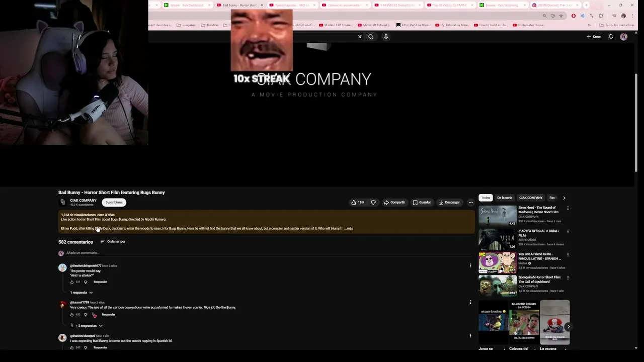This screenshot has width=644, height=362.
Task: Like the 'Very creepy' comment
Action: pyautogui.click(x=72, y=315)
